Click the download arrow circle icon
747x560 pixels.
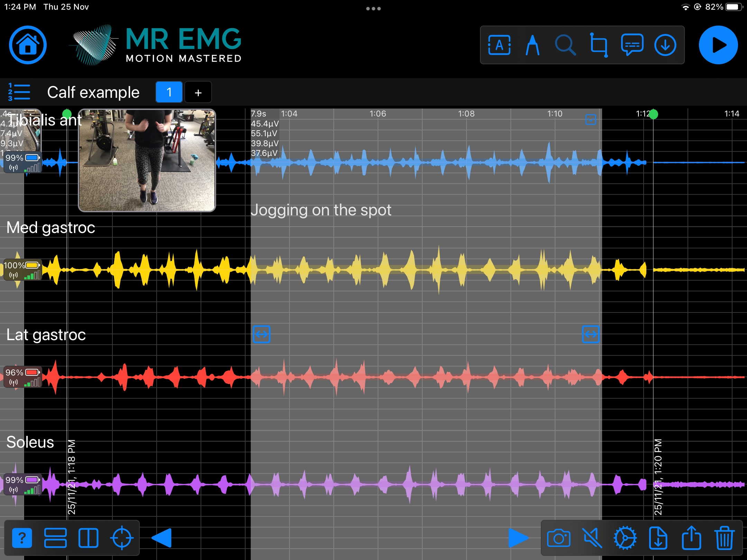pyautogui.click(x=665, y=45)
